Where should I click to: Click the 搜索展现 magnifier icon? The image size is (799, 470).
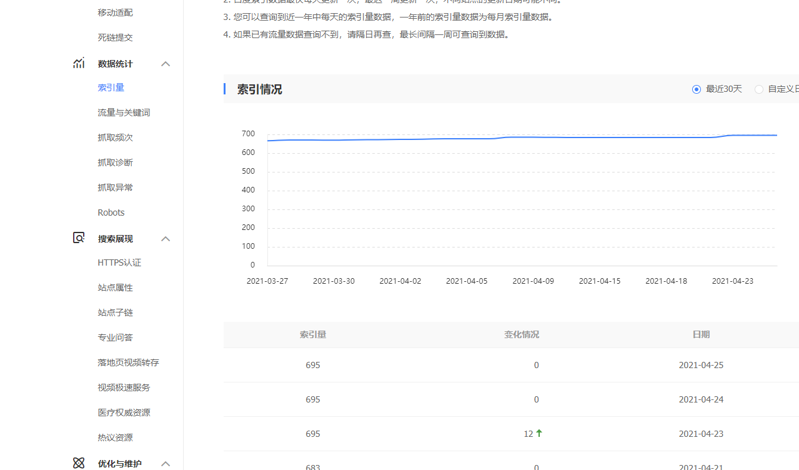point(78,238)
